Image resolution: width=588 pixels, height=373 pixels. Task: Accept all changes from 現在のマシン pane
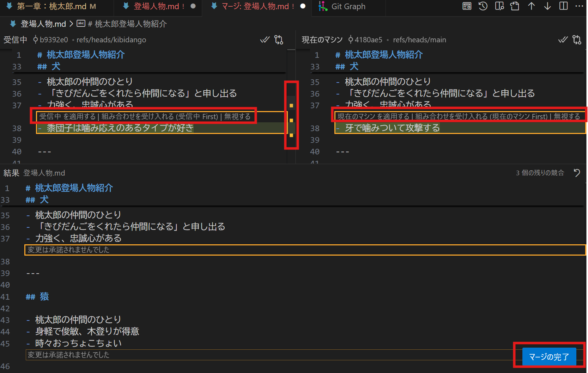[563, 40]
